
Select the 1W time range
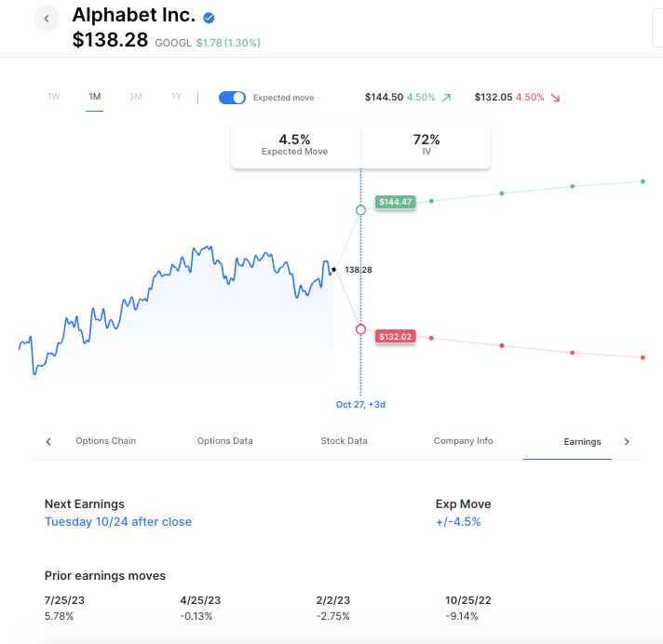tap(54, 97)
